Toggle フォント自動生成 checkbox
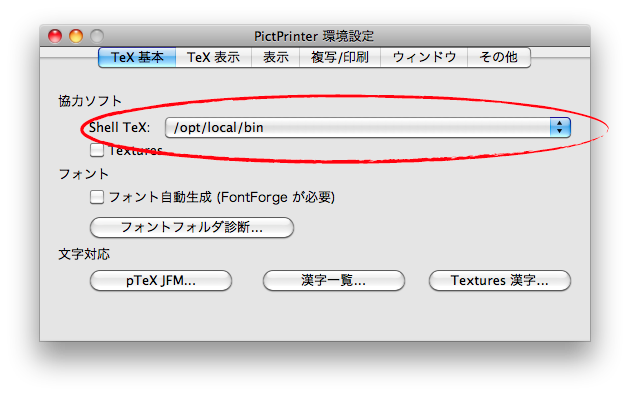The width and height of the screenshot is (630, 396). coord(97,197)
